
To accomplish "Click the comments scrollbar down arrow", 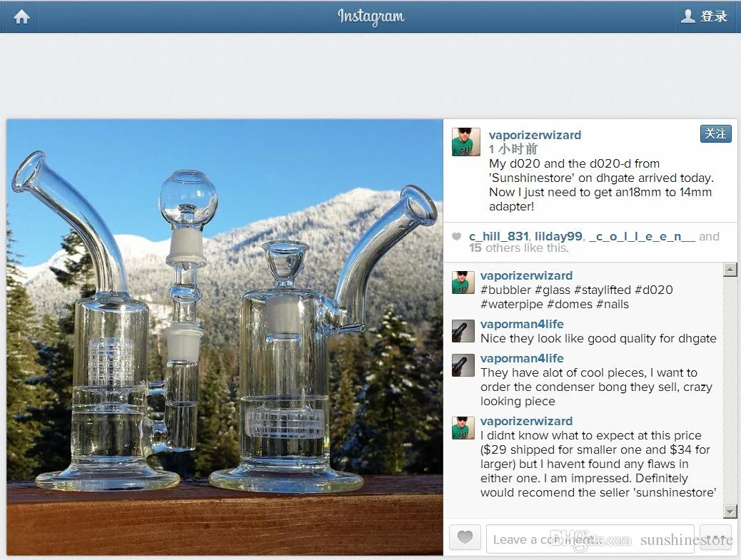I will [730, 511].
